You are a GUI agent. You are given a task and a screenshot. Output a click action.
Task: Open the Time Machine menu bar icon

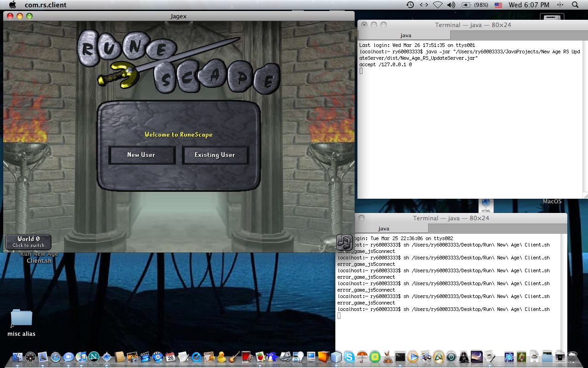click(x=410, y=5)
